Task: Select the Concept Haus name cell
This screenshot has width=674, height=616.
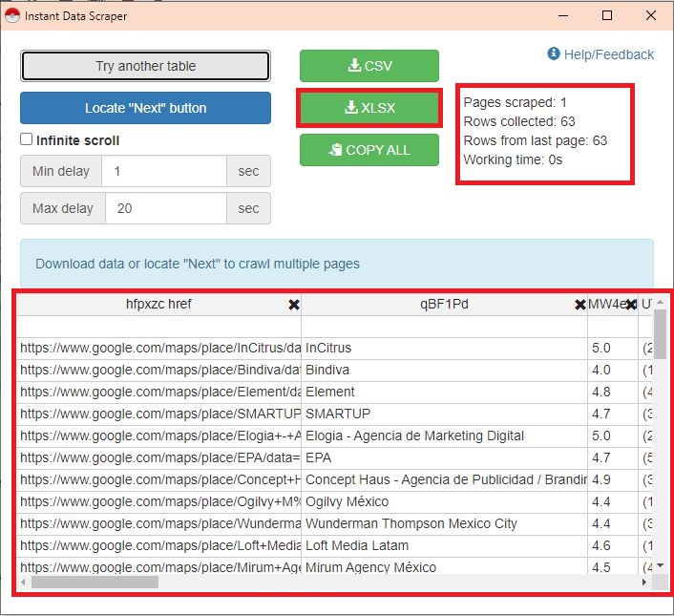Action: click(x=444, y=479)
